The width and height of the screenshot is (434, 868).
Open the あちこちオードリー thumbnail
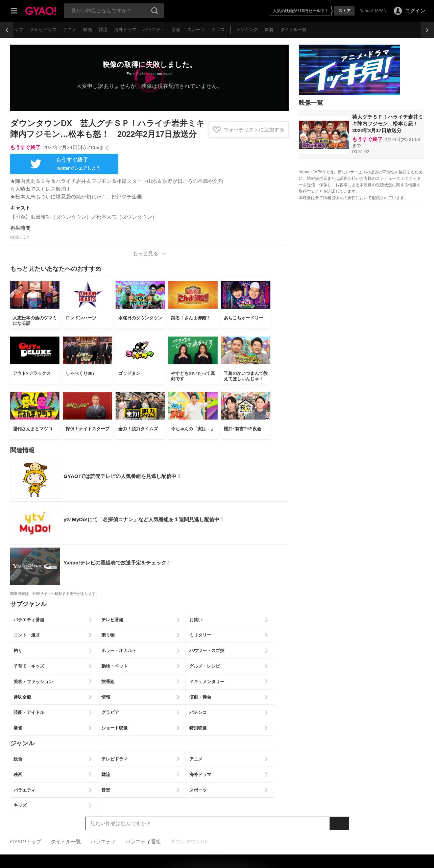tap(246, 295)
